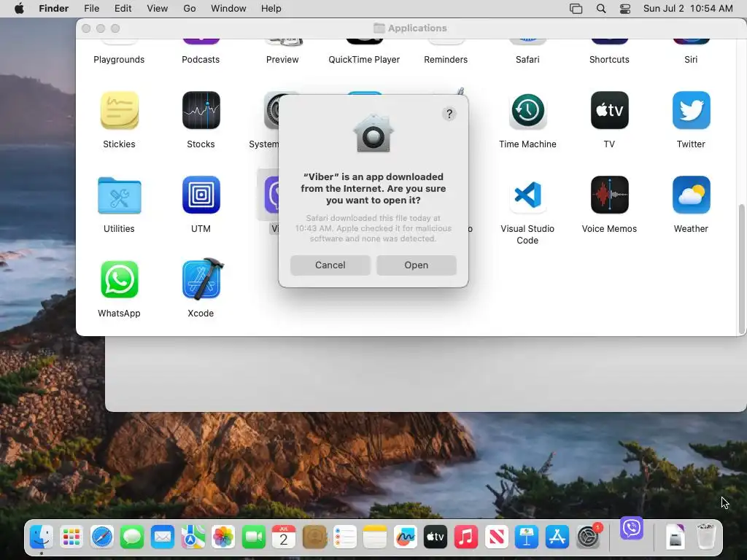The width and height of the screenshot is (747, 560).
Task: Open the Trash in the Dock
Action: 705,537
